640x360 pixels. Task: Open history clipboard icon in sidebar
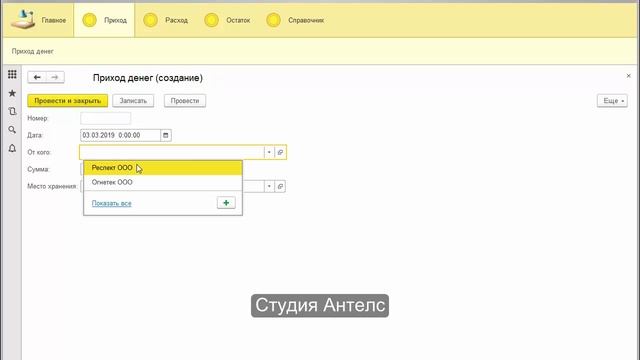(x=12, y=111)
